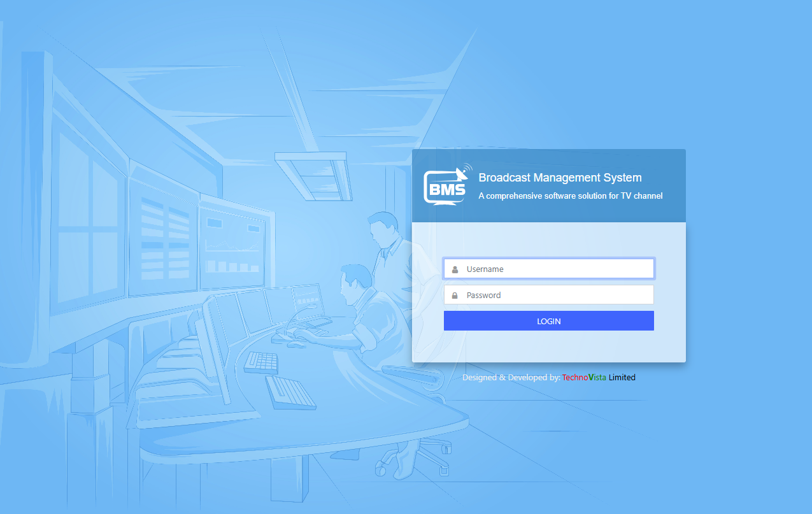The width and height of the screenshot is (812, 514).
Task: Click the satellite dish on the BMS logo
Action: click(463, 171)
